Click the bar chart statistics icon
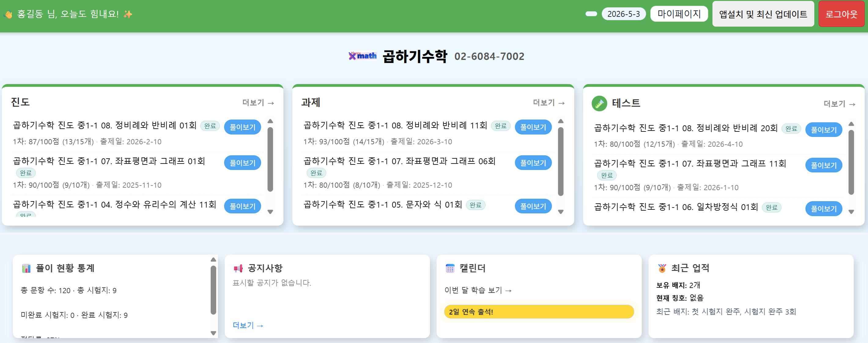The image size is (868, 343). [x=26, y=268]
